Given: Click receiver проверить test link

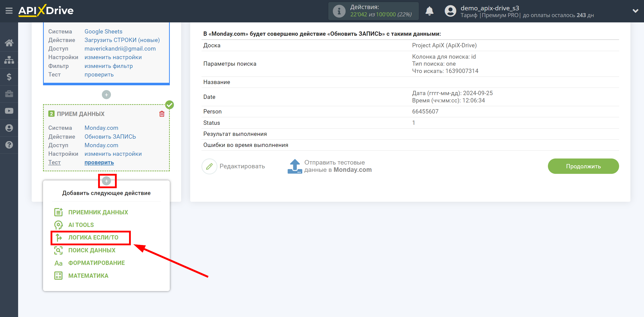Looking at the screenshot, I should pyautogui.click(x=99, y=163).
